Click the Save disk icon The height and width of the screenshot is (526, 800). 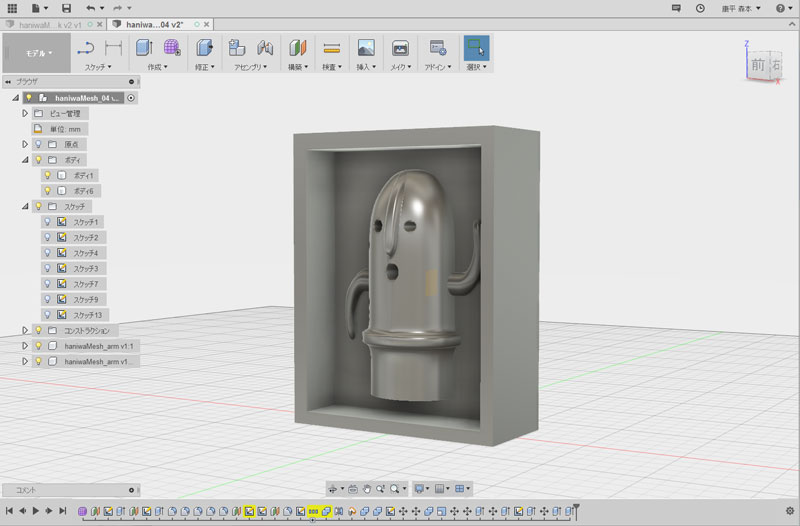66,8
